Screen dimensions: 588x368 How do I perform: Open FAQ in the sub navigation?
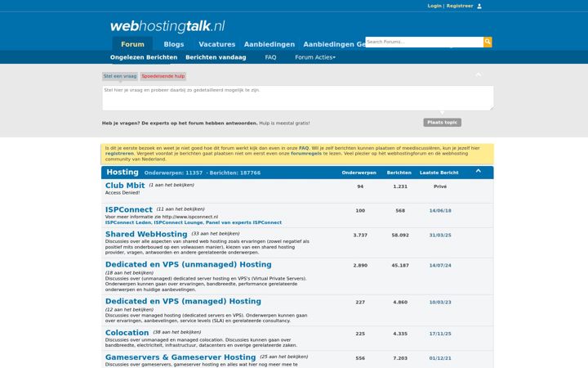click(x=270, y=57)
